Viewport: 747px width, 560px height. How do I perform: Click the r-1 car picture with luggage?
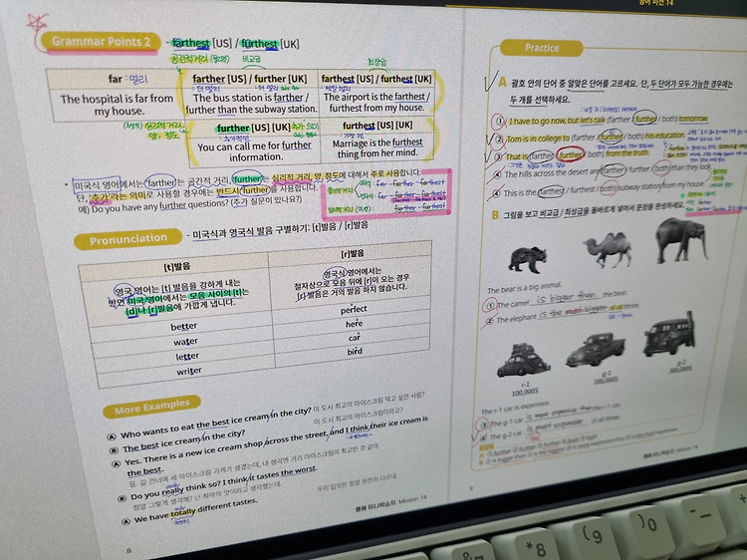point(523,360)
